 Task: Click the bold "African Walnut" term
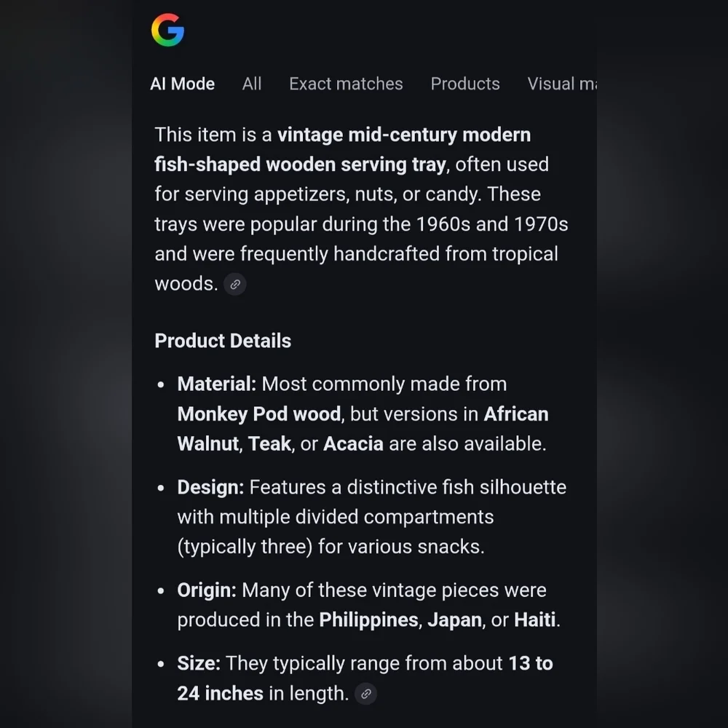tap(516, 414)
